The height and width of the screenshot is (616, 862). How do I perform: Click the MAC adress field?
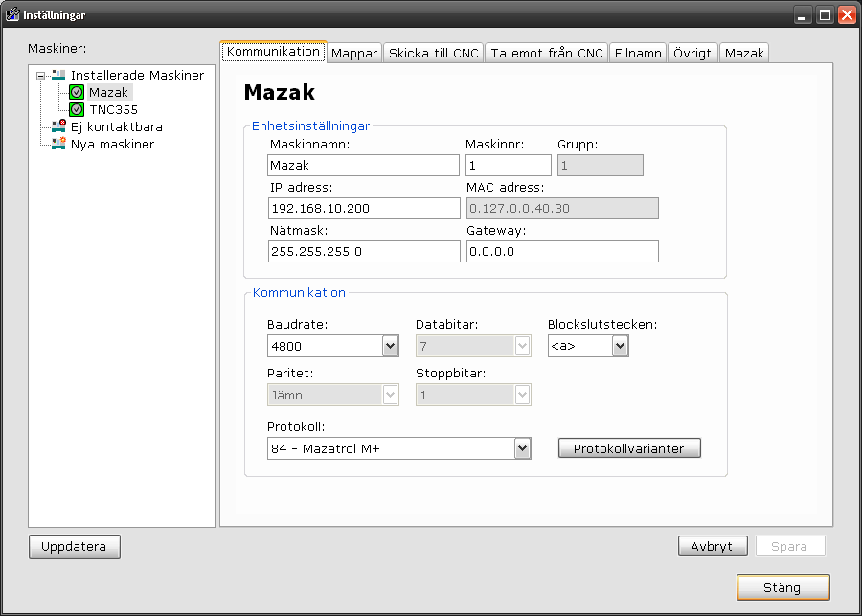point(562,209)
